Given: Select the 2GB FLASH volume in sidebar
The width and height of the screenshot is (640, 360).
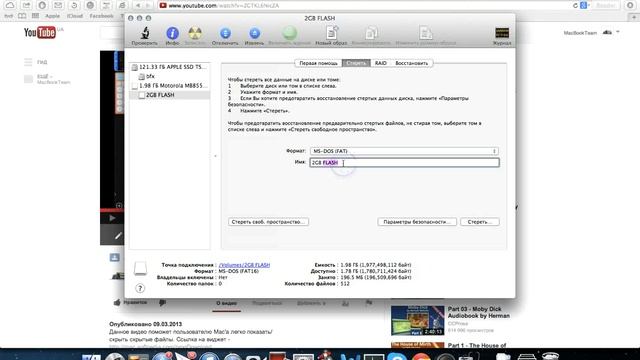Looking at the screenshot, I should point(169,95).
